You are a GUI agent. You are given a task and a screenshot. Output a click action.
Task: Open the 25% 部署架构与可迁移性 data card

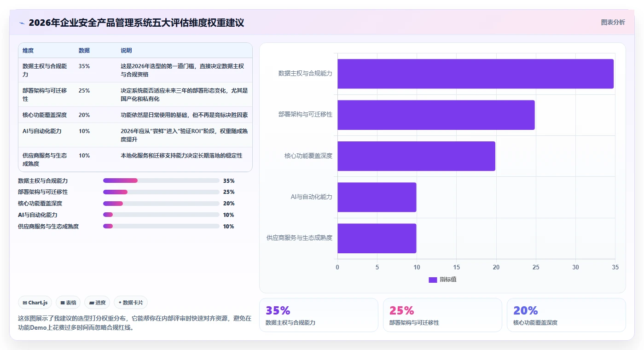pos(442,315)
